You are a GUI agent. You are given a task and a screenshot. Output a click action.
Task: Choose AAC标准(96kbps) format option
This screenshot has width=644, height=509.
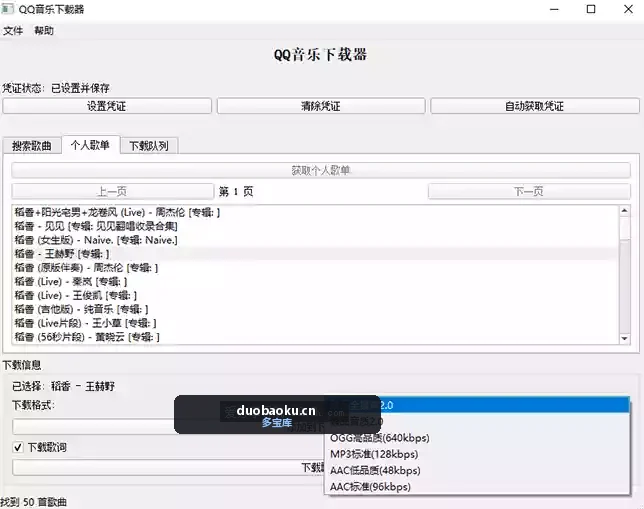pyautogui.click(x=477, y=487)
